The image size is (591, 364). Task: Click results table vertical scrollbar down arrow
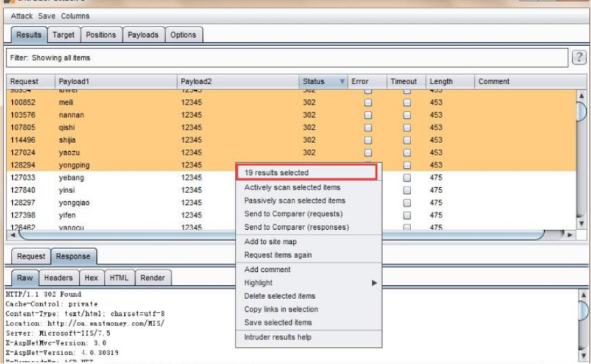click(582, 224)
